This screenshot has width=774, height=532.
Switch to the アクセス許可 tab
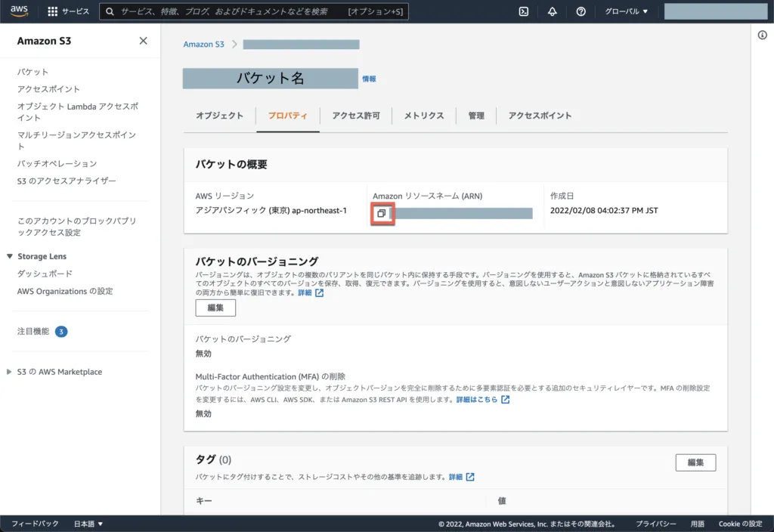click(356, 116)
